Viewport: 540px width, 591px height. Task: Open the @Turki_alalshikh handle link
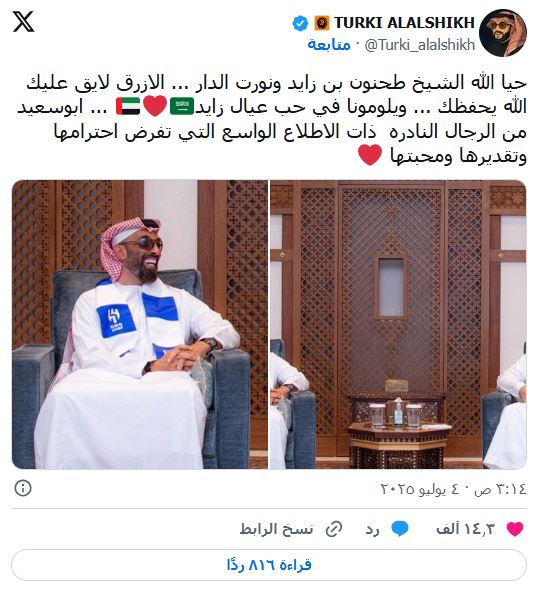coord(420,45)
